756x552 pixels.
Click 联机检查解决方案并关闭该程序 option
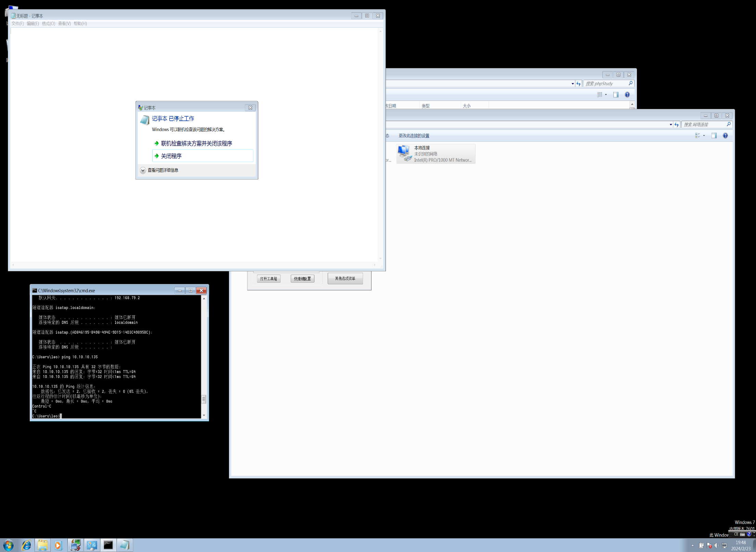pyautogui.click(x=196, y=143)
